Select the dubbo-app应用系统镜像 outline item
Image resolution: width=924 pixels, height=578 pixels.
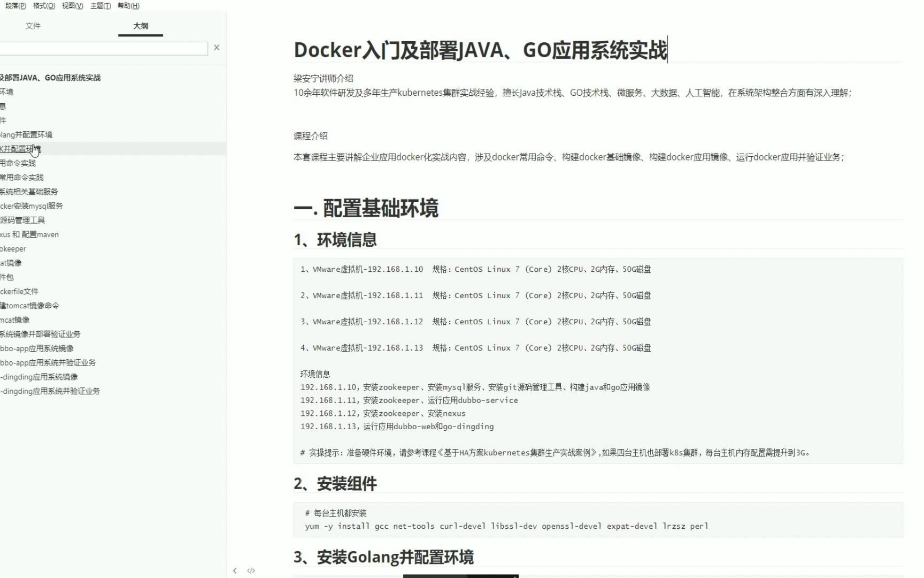(x=37, y=348)
